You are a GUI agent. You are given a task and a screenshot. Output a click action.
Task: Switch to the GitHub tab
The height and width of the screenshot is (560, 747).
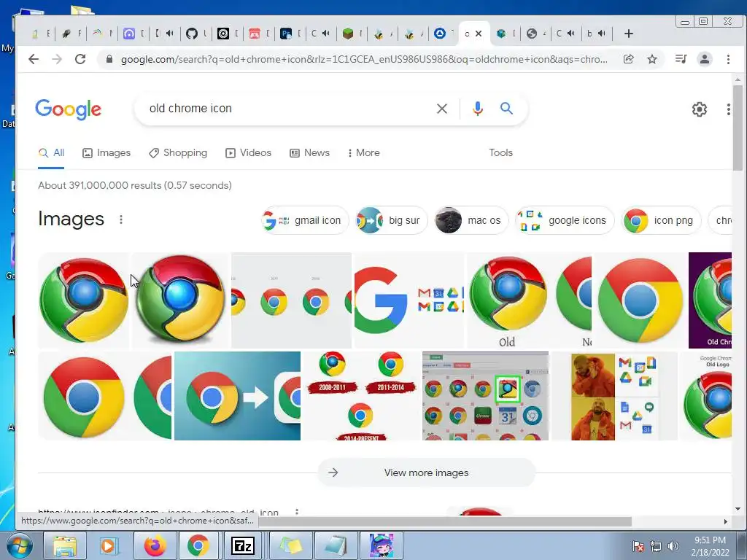click(x=192, y=34)
